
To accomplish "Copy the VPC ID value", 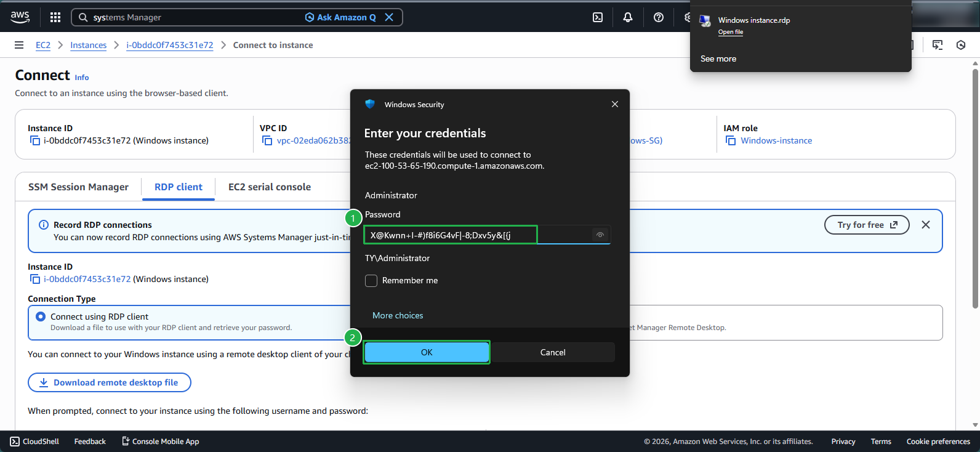I will pos(267,141).
